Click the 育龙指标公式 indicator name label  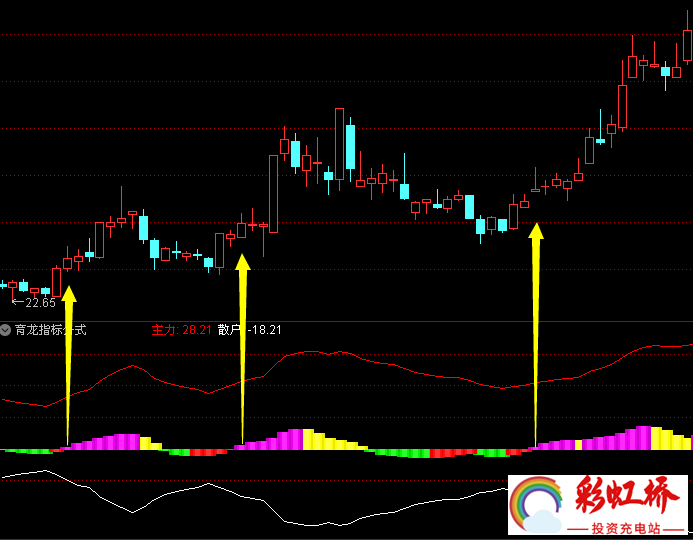coord(50,329)
